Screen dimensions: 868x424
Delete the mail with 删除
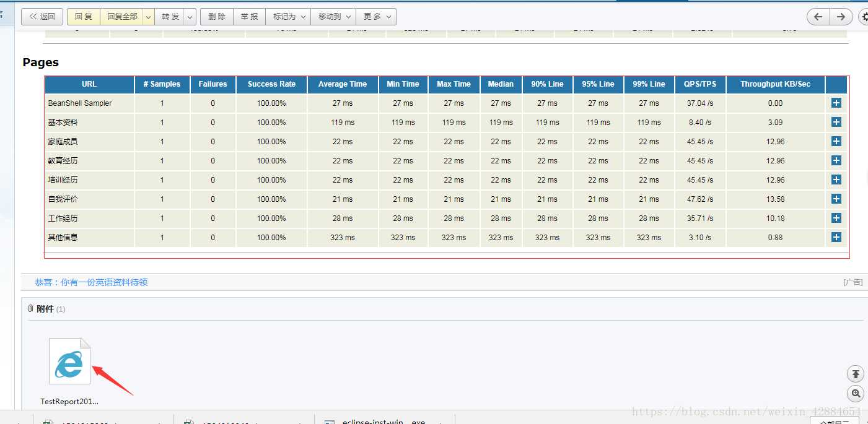(217, 17)
